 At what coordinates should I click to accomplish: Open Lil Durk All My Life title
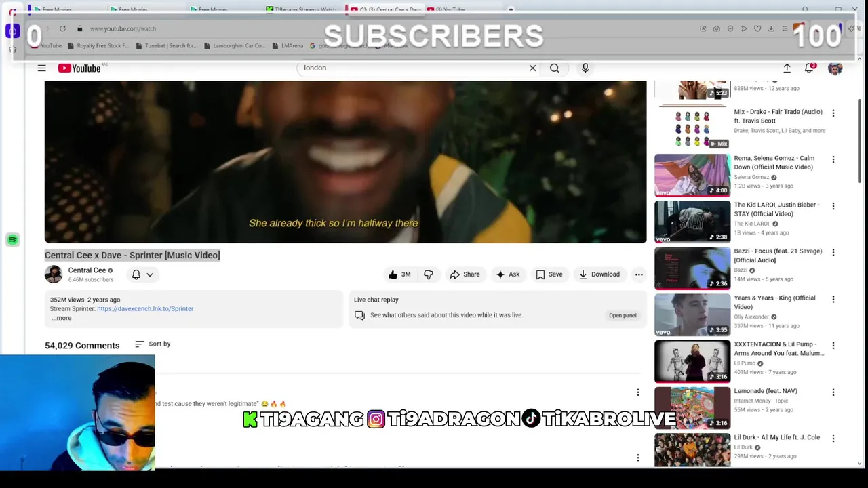[777, 437]
